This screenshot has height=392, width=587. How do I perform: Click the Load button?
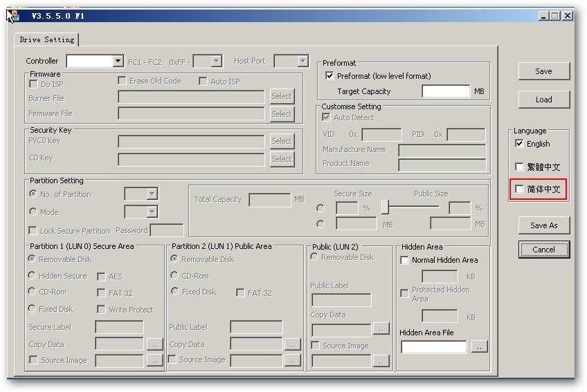[x=543, y=100]
